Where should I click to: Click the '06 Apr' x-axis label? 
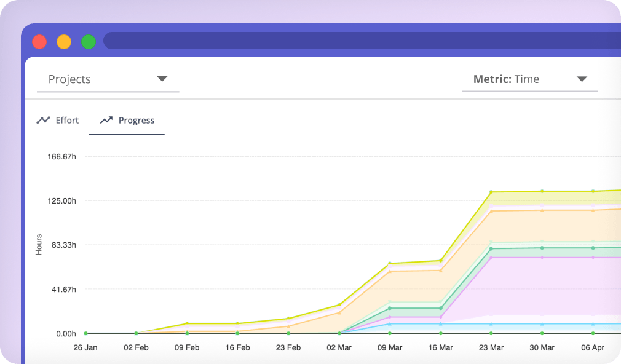pos(593,348)
